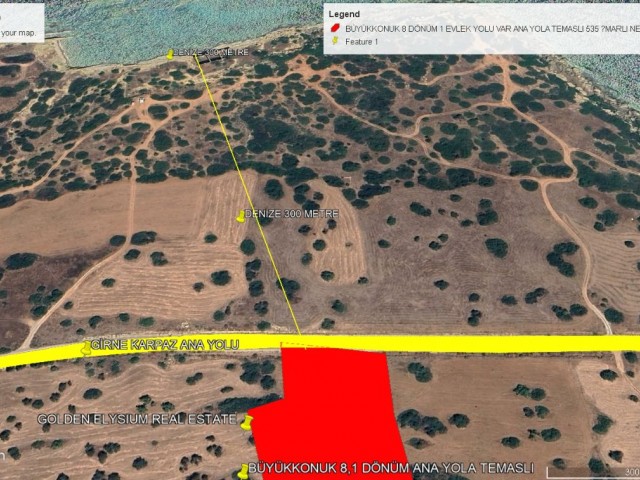The height and width of the screenshot is (480, 640).
Task: Click yellow pushpin icon beside Feature 1
Action: pos(335,42)
